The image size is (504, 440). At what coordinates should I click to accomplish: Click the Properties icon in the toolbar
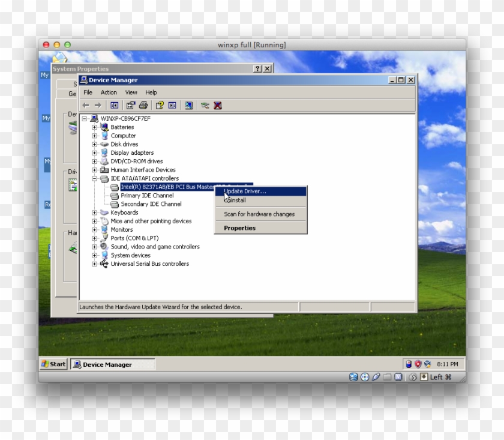130,105
